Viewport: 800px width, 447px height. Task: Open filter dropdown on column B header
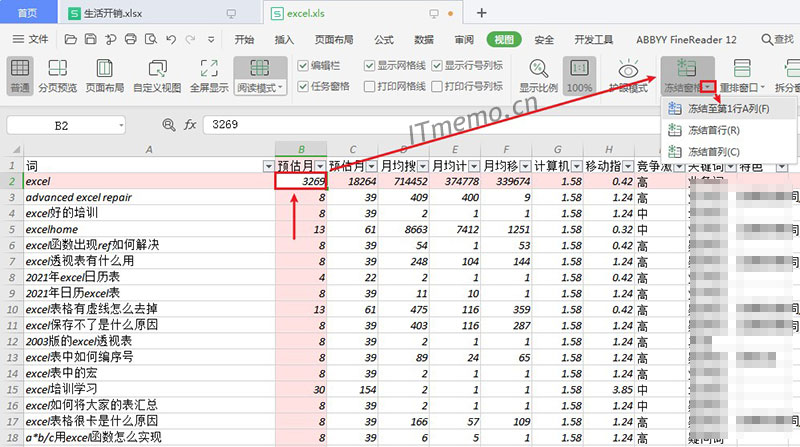coord(320,166)
